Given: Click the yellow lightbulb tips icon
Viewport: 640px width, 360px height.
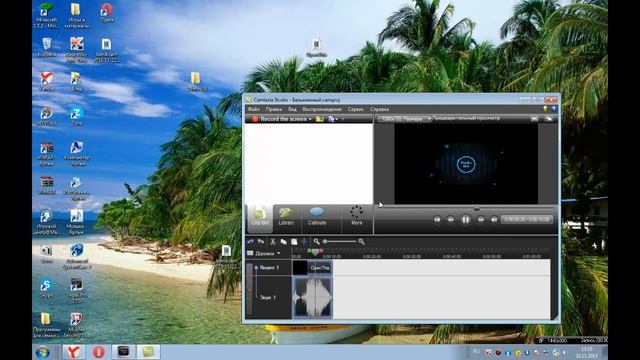Looking at the screenshot, I should [545, 109].
